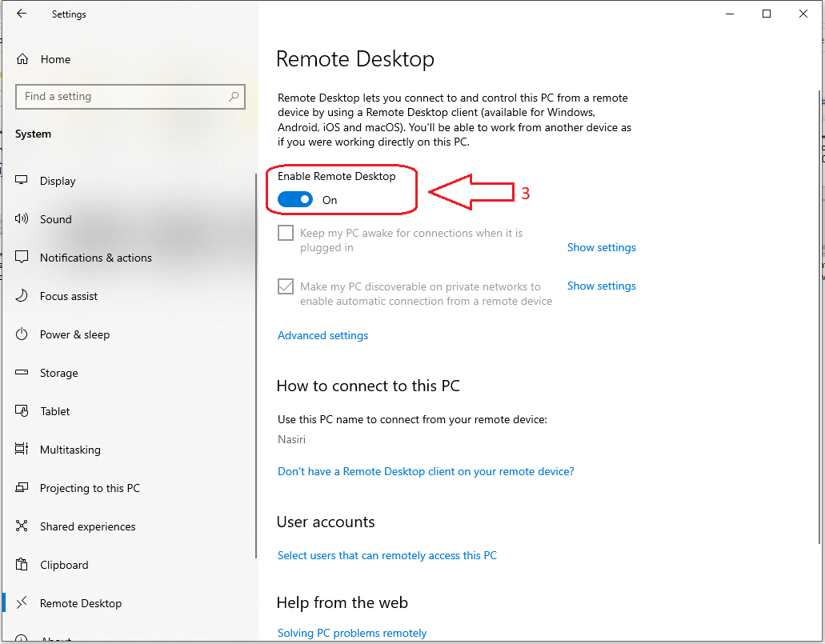Check Keep my PC awake checkbox

click(x=286, y=233)
